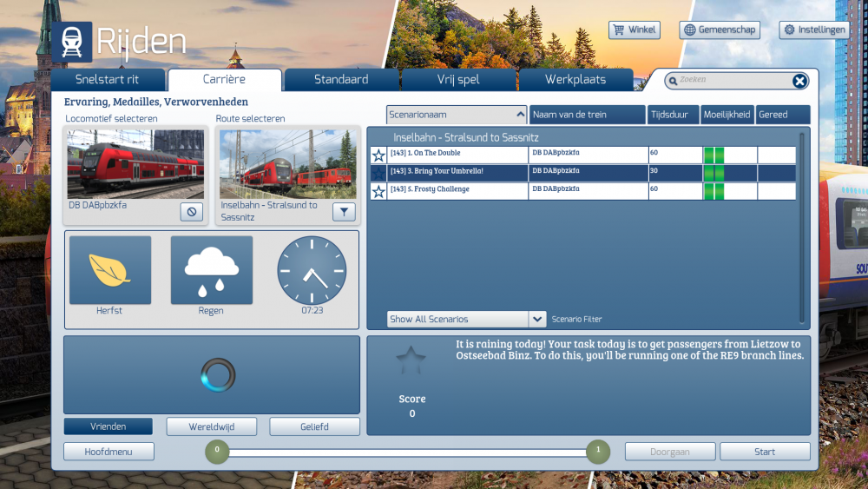Clear the locomotive selection with the reset icon
The width and height of the screenshot is (868, 489).
(192, 211)
